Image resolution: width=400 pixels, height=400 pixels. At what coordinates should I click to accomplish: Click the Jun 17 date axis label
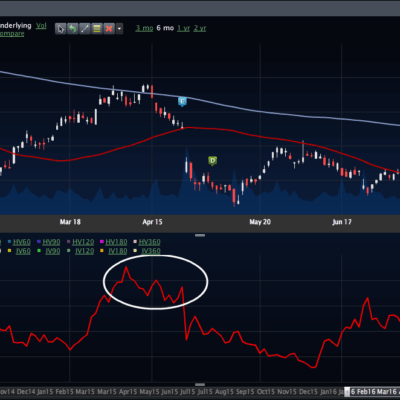pyautogui.click(x=342, y=222)
